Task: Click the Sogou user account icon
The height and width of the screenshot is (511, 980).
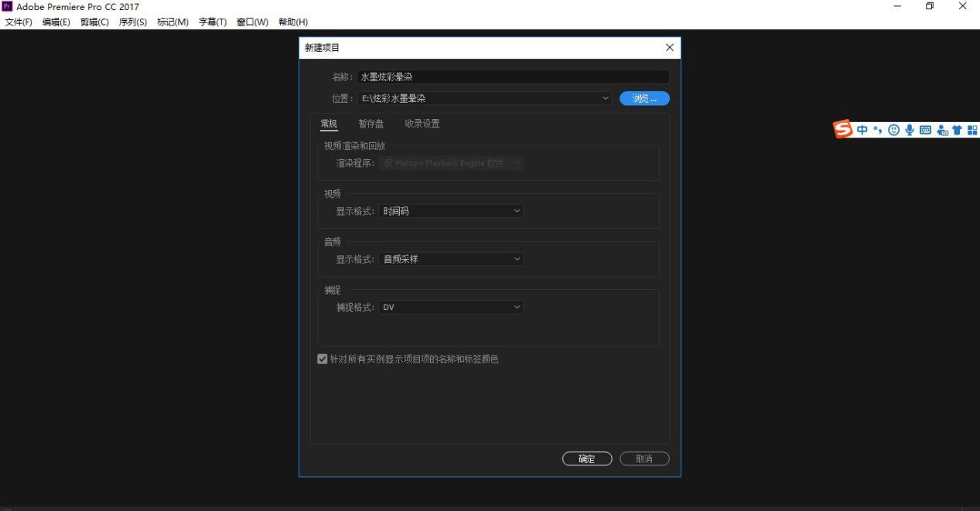Action: (942, 131)
